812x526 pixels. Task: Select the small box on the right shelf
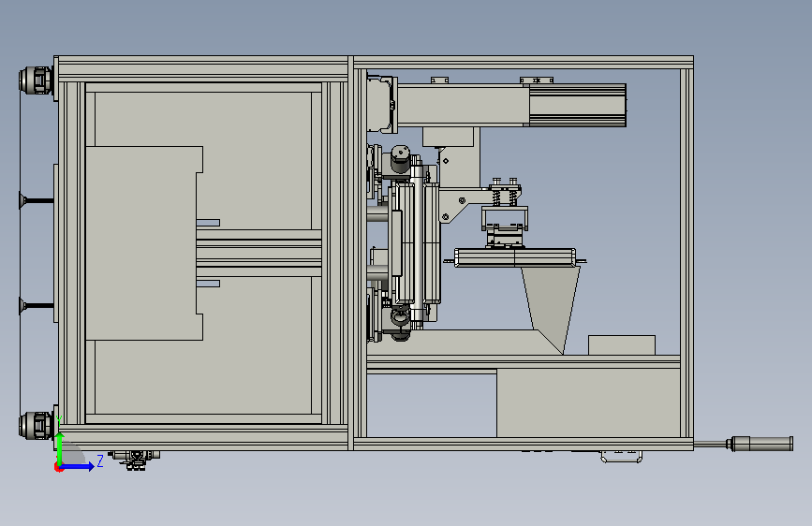coord(622,345)
